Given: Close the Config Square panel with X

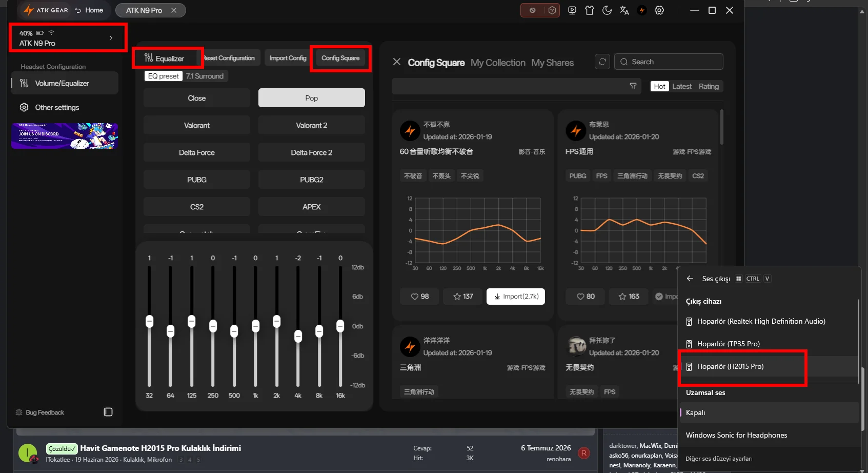Looking at the screenshot, I should click(397, 62).
